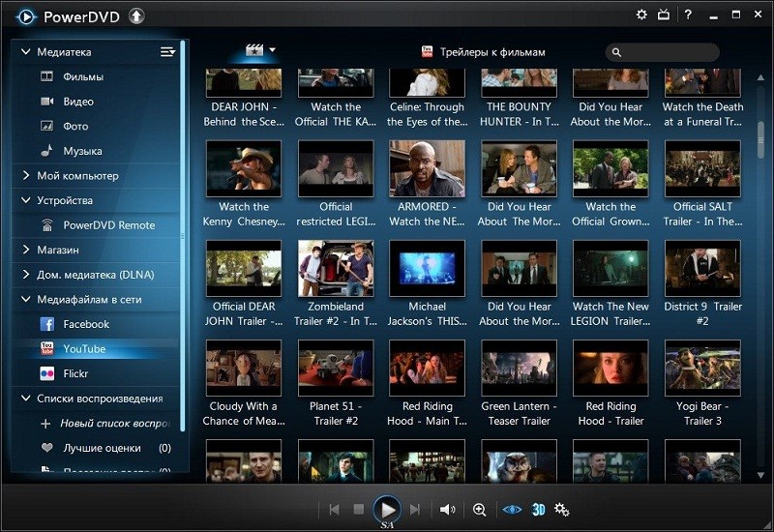Open Red Riding Hood - Main T... thumbnail
The width and height of the screenshot is (774, 532).
[427, 368]
